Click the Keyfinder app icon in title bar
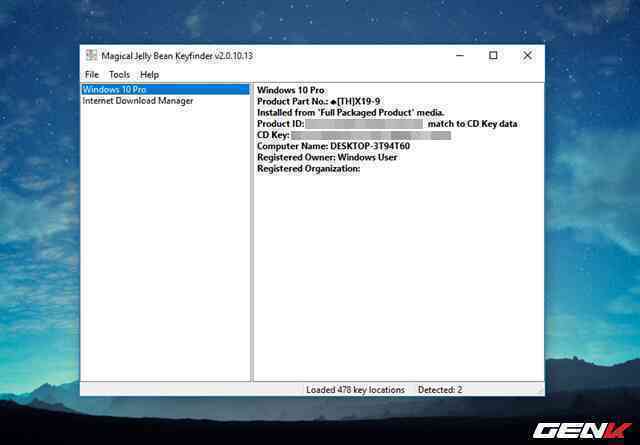Viewport: 640px width, 445px height. coord(91,55)
